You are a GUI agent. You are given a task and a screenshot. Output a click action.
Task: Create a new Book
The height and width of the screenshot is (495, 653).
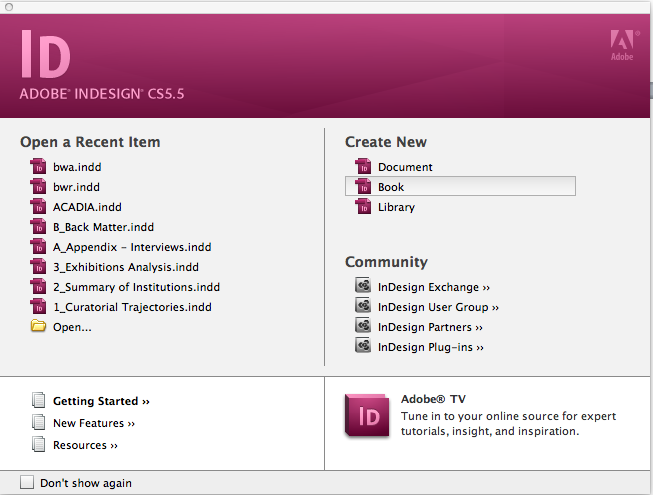[391, 187]
